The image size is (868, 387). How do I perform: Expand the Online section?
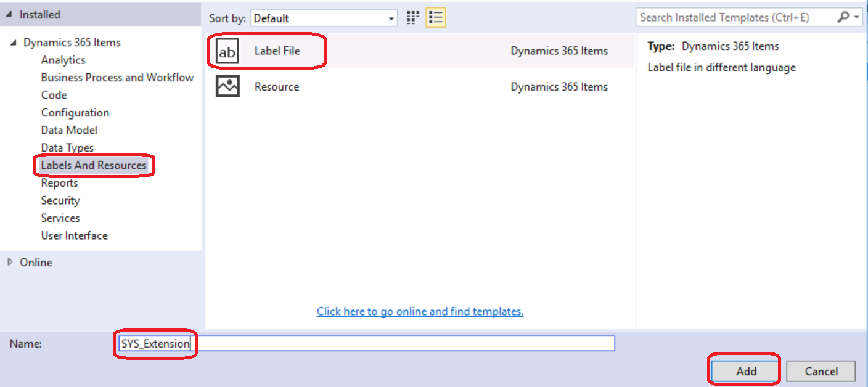click(10, 262)
